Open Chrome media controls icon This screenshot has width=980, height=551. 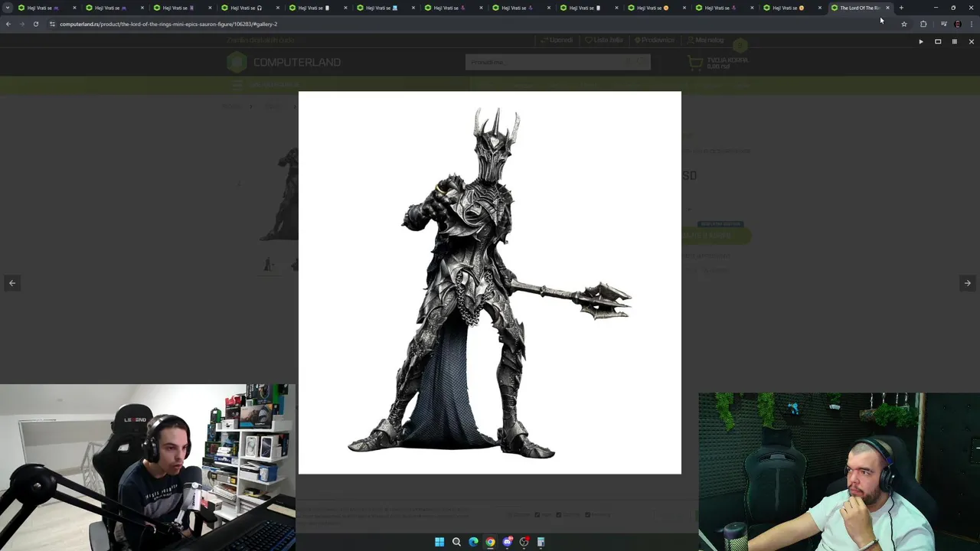[x=943, y=24]
